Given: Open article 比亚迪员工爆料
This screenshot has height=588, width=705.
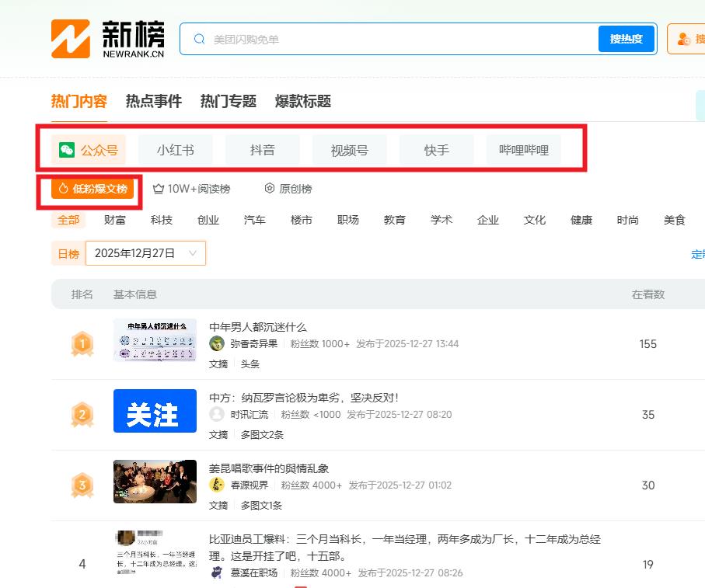Looking at the screenshot, I should click(x=405, y=548).
